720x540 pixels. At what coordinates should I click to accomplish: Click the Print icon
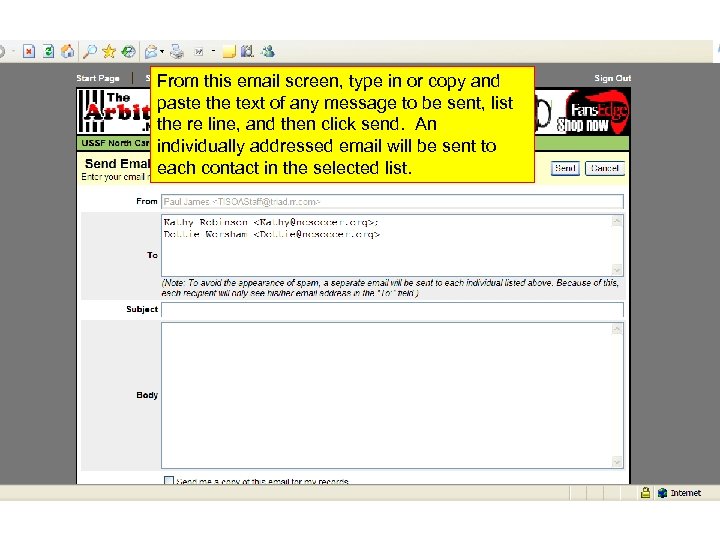[177, 52]
